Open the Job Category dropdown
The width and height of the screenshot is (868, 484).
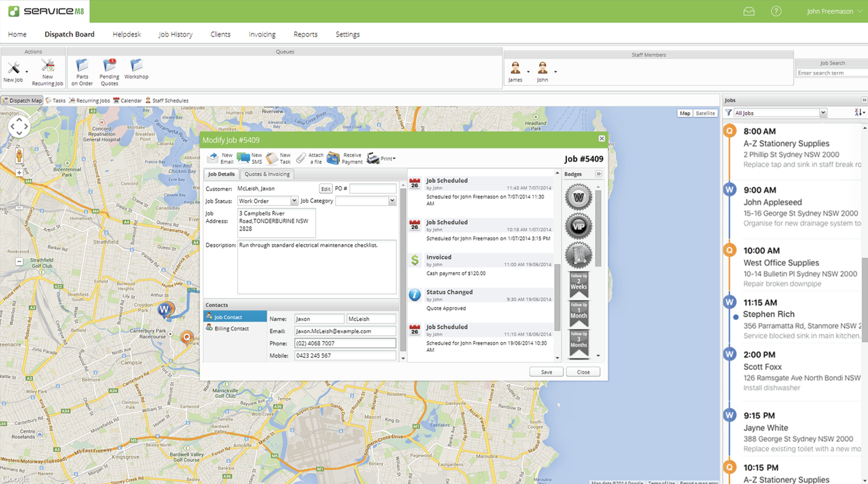pos(392,201)
